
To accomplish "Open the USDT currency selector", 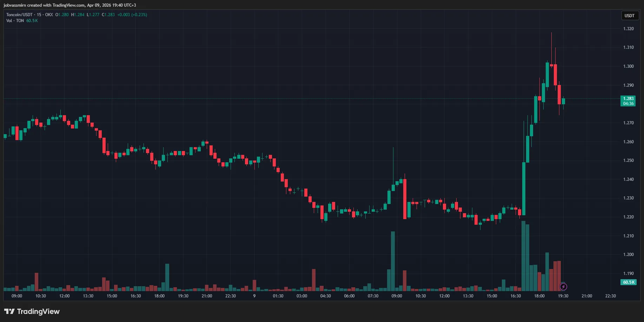I will [x=629, y=16].
